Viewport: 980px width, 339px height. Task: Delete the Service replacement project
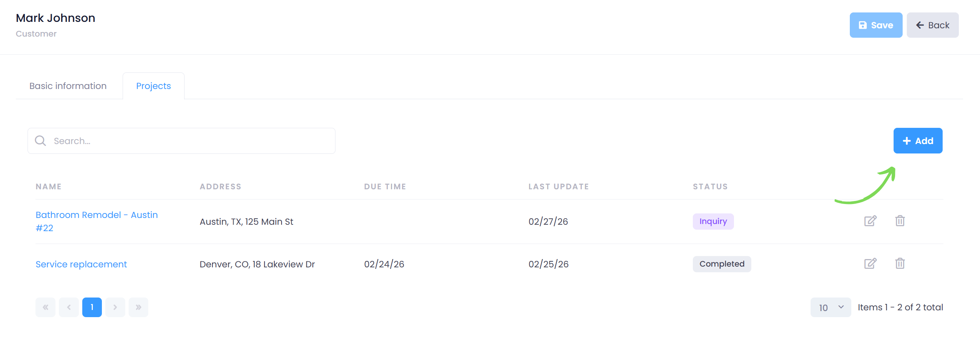click(900, 263)
